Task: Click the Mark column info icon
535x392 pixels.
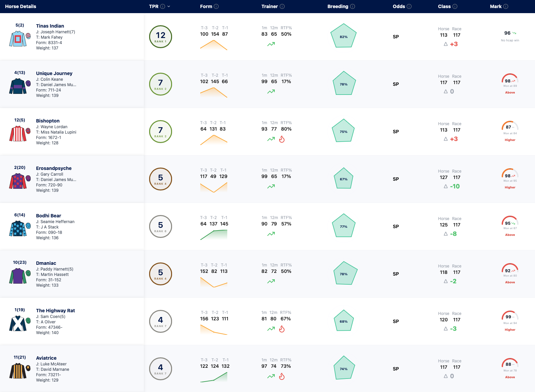Action: coord(506,6)
